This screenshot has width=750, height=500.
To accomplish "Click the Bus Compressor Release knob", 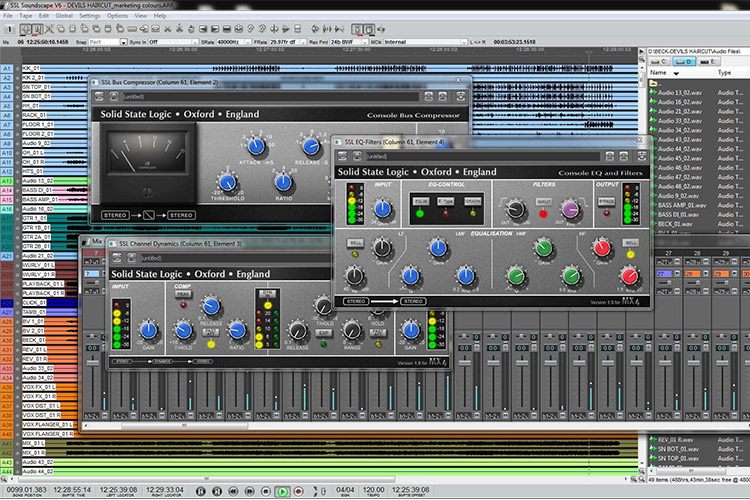I will click(x=311, y=146).
